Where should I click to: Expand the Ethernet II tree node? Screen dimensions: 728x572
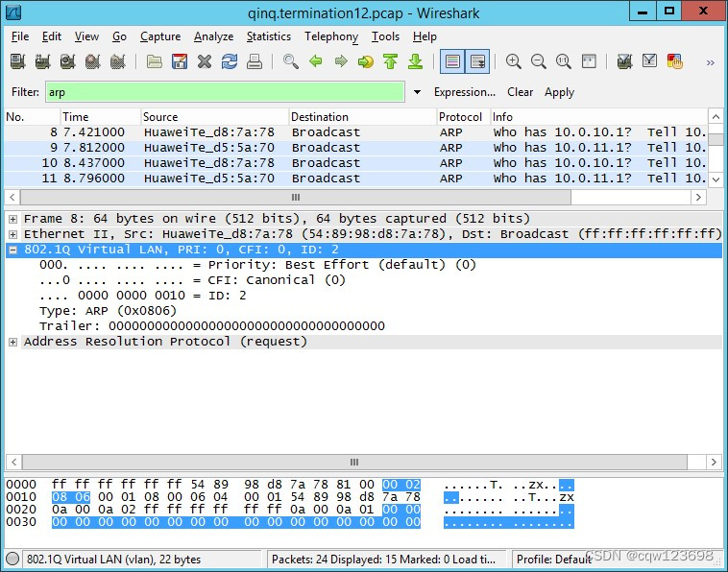[x=13, y=234]
